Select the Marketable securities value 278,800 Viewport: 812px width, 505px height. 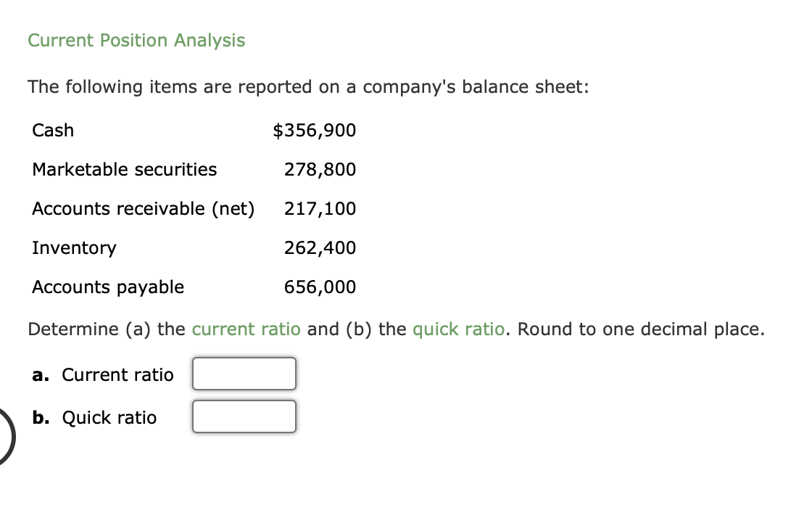(x=319, y=169)
